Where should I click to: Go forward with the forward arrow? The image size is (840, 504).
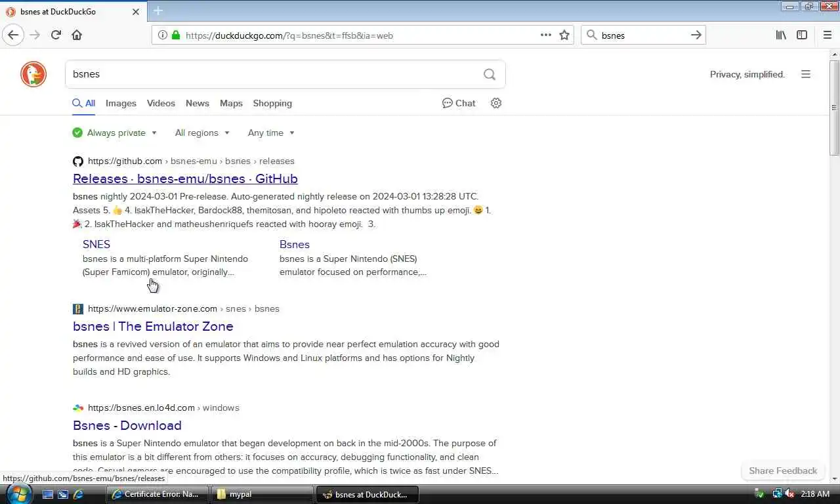pyautogui.click(x=35, y=35)
